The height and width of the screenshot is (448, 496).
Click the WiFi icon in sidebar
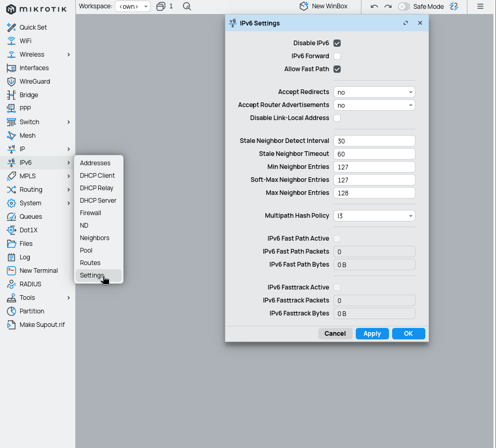coord(11,41)
